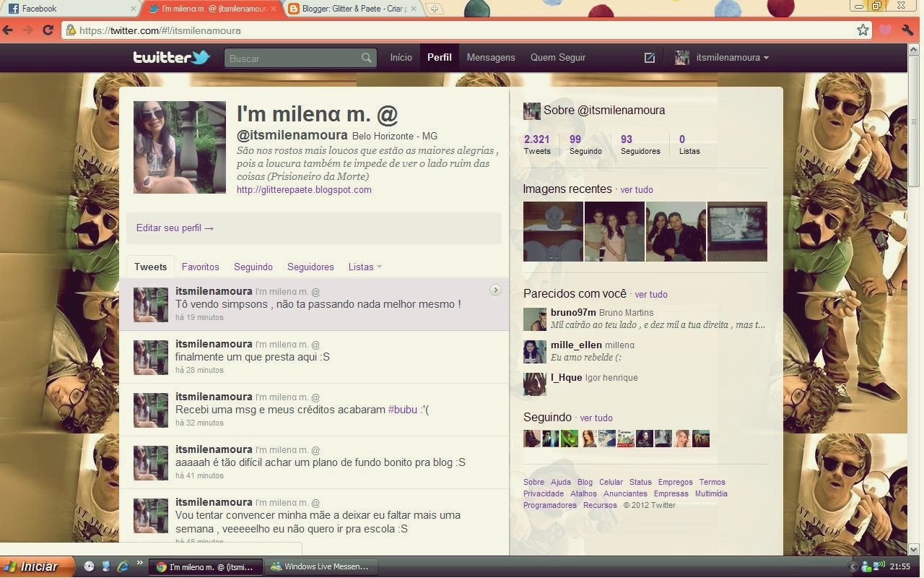Close the Blogger tab
The image size is (924, 578).
coord(414,9)
